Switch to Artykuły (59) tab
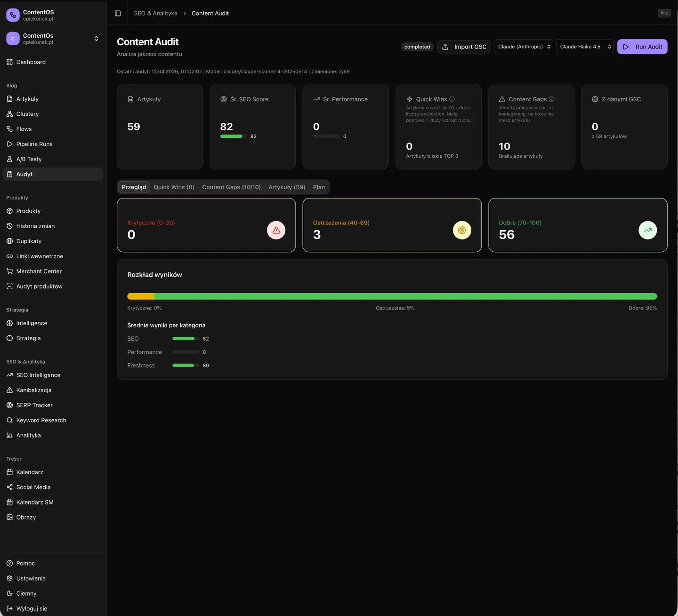This screenshot has height=616, width=678. pos(287,187)
